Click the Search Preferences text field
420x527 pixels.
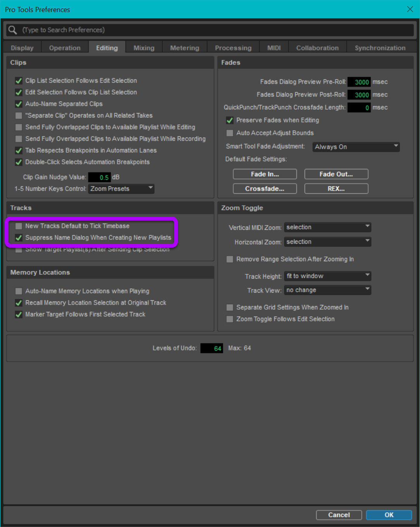pos(217,30)
